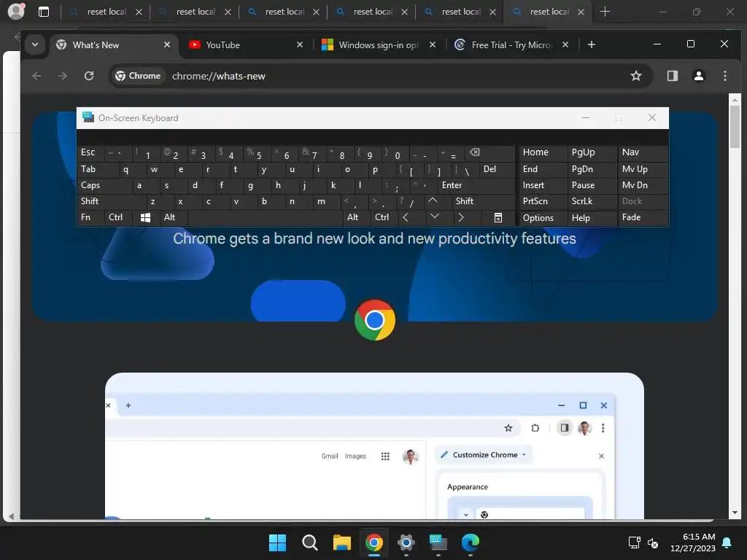Click the Home key on keyboard
747x560 pixels.
(x=543, y=153)
